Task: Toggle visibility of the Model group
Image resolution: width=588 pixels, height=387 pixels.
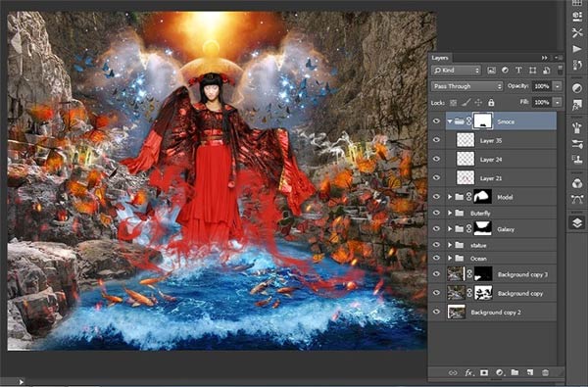Action: click(436, 197)
